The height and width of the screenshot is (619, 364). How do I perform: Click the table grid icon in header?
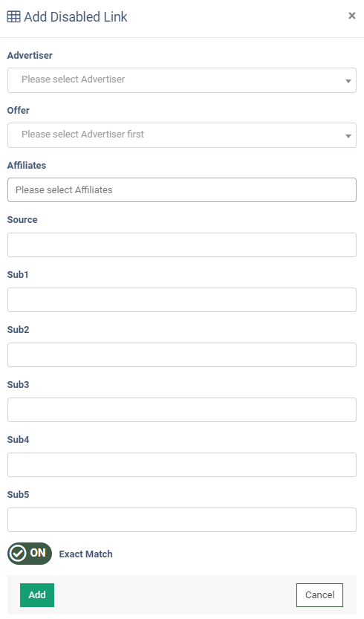coord(14,17)
